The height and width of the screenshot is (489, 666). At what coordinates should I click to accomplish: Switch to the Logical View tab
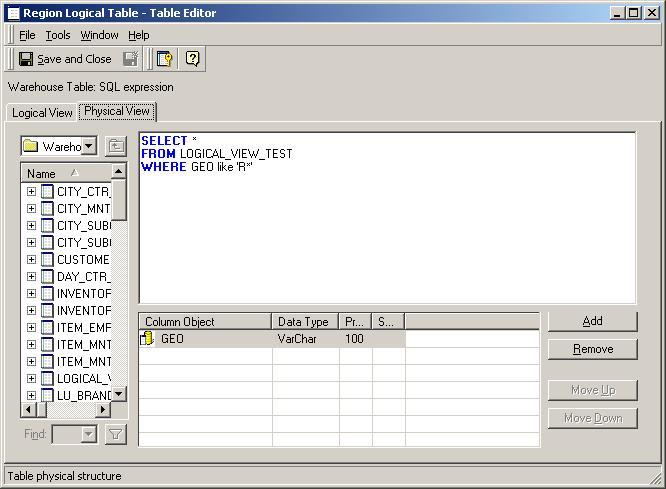coord(41,113)
